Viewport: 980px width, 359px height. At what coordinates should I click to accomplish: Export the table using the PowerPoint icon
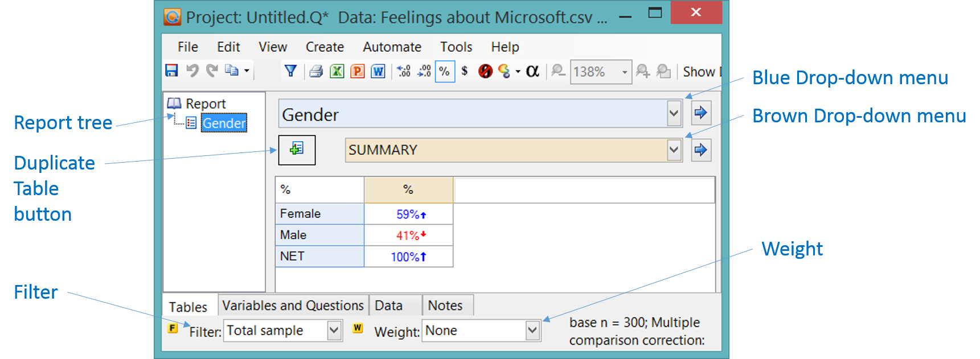(358, 71)
